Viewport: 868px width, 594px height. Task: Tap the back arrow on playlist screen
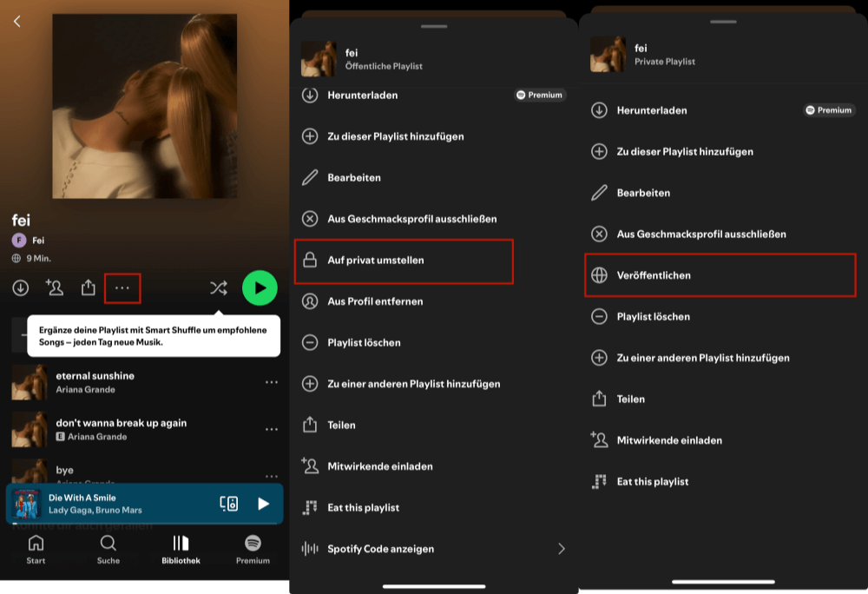click(17, 22)
